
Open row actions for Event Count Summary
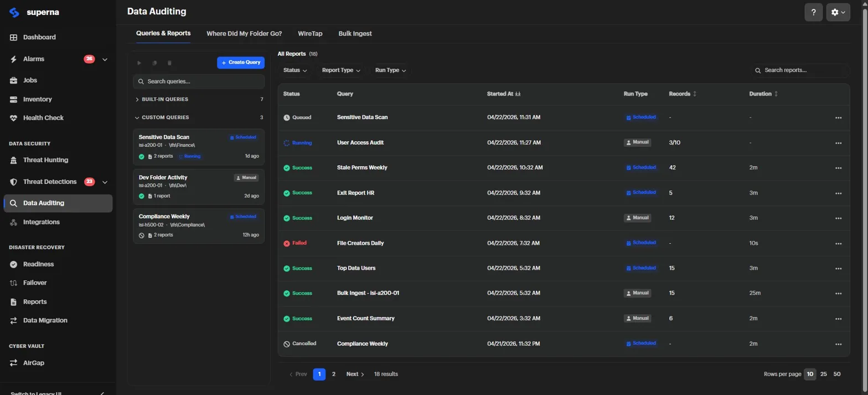tap(838, 319)
